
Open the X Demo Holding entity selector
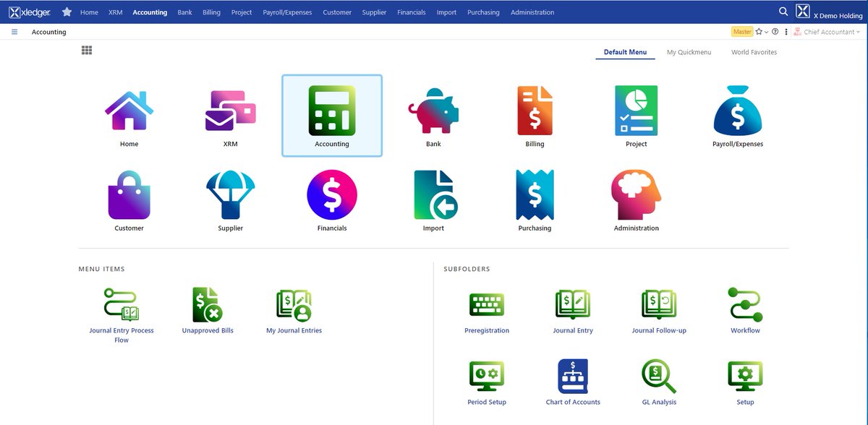pos(829,12)
